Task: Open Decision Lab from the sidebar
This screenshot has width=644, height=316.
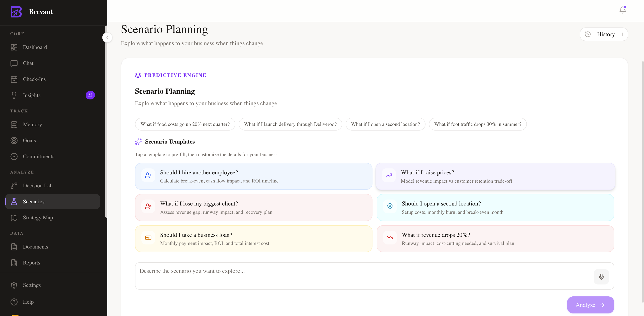Action: [x=37, y=185]
